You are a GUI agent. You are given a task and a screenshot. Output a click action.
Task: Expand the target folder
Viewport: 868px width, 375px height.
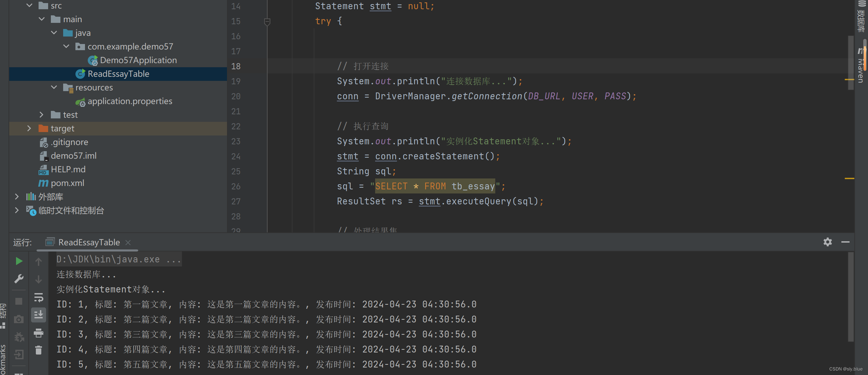[29, 128]
